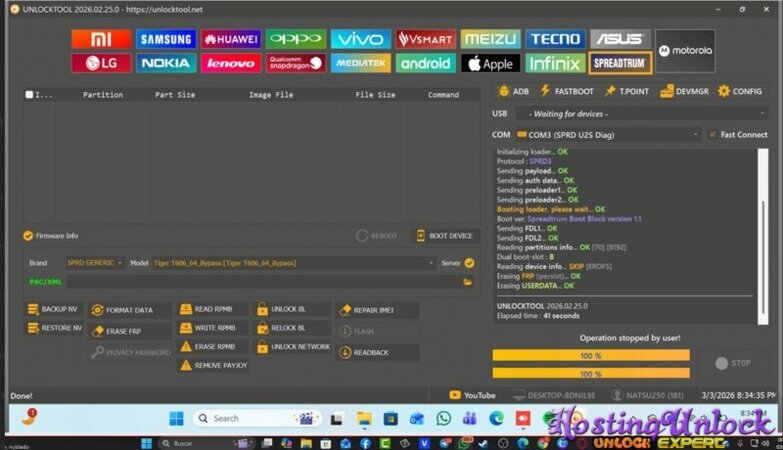Choose the Huawei brand tile
Image resolution: width=783 pixels, height=450 pixels.
click(x=231, y=39)
